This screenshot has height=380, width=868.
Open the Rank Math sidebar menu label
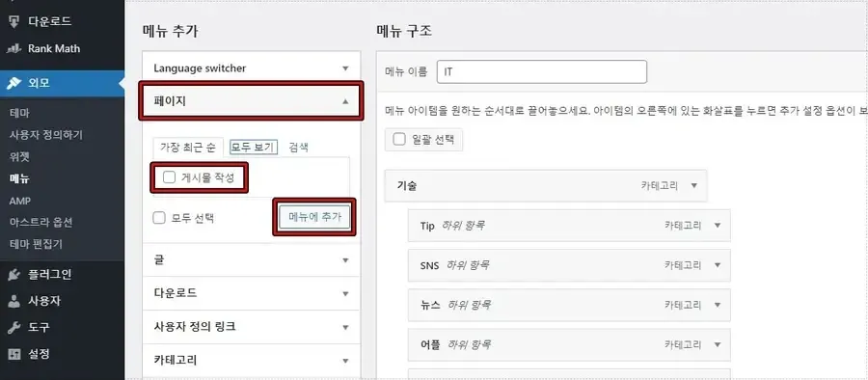(54, 49)
